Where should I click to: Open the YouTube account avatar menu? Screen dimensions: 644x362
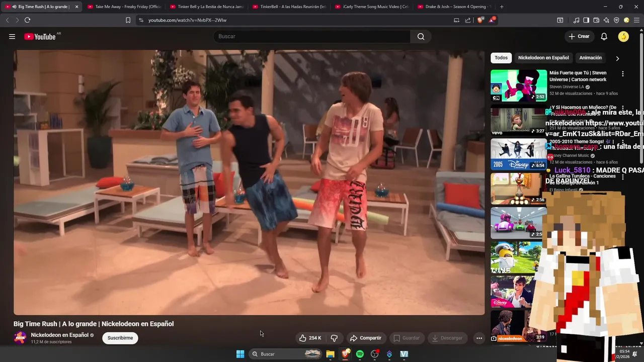(623, 36)
